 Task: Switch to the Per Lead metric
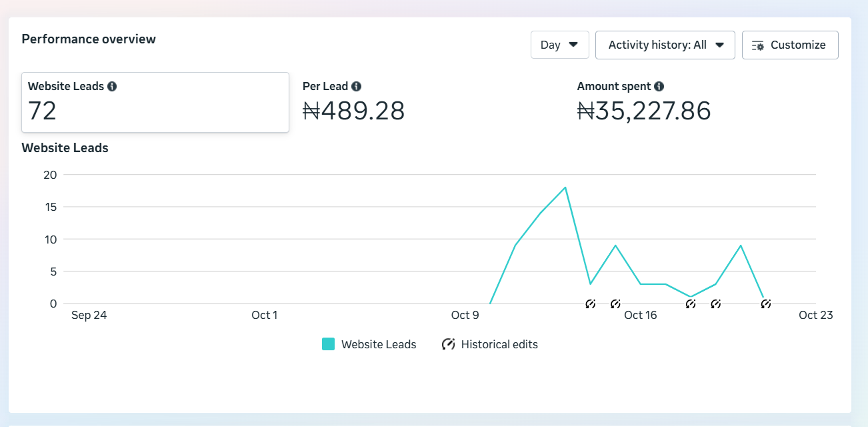[x=353, y=100]
